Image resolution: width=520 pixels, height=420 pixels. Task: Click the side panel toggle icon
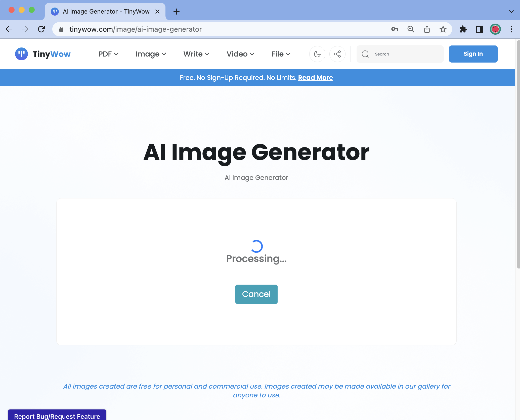click(x=479, y=29)
